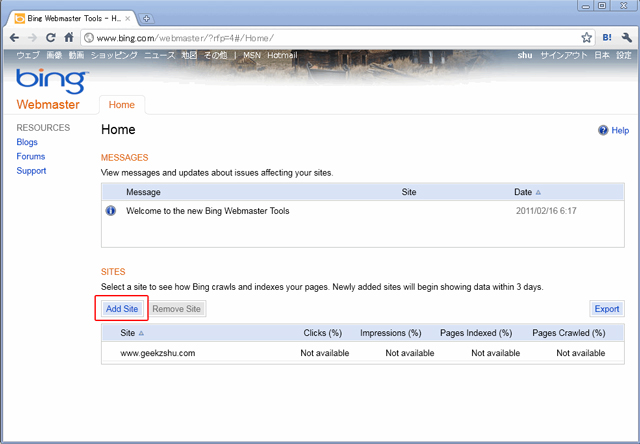Click the Impressions (%) column header
The height and width of the screenshot is (444, 640).
[391, 333]
